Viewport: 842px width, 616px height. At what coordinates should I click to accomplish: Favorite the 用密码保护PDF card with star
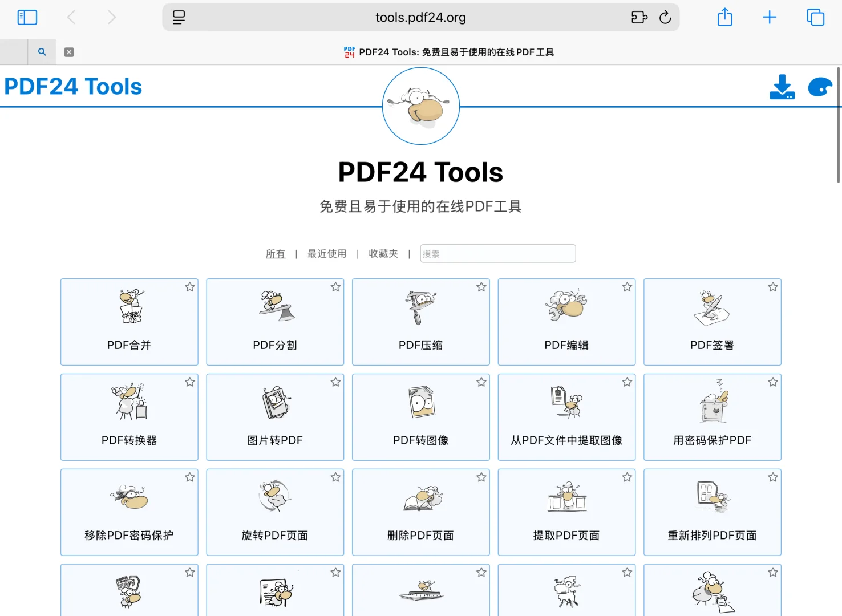pos(773,382)
